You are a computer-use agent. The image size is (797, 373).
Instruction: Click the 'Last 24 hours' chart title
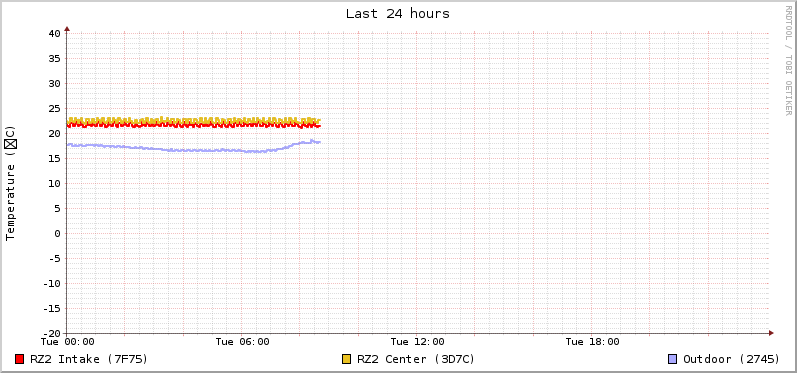tap(398, 14)
